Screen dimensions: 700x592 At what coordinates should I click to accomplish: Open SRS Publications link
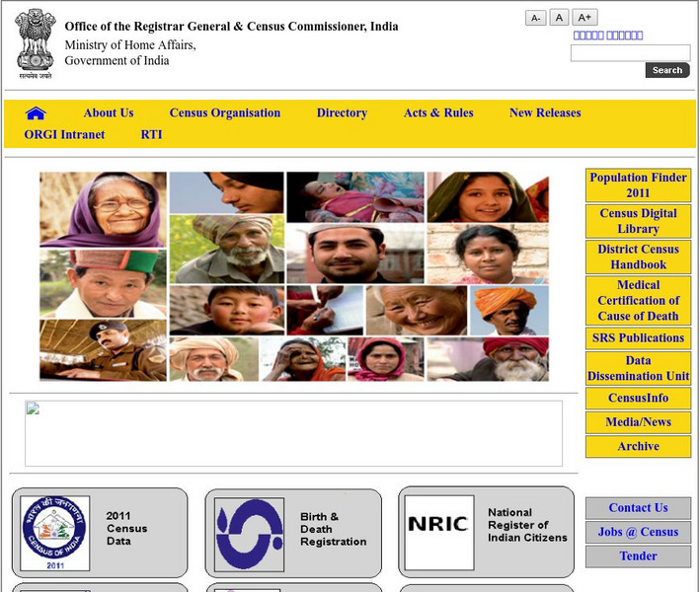pos(638,338)
